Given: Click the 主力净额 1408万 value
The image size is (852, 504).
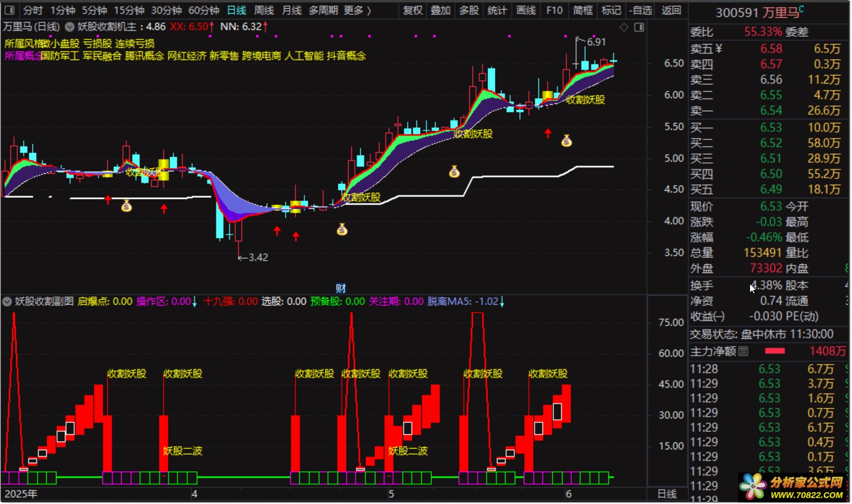Looking at the screenshot, I should [x=828, y=351].
